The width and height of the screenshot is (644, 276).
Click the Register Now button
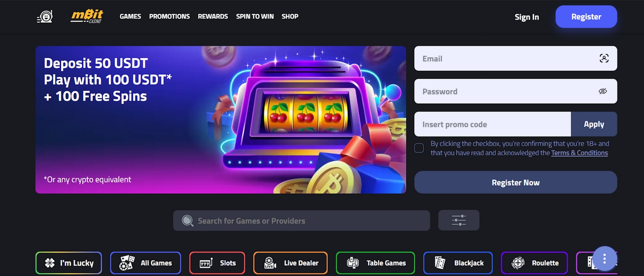516,183
